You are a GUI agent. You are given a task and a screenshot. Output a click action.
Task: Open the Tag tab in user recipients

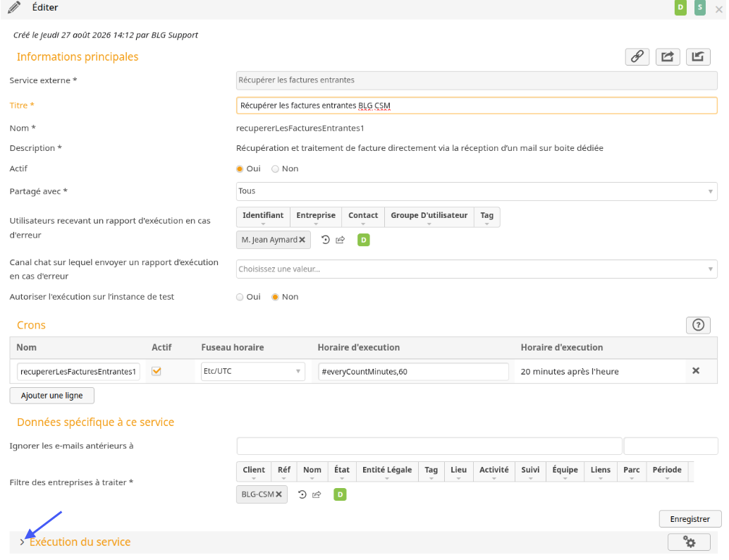[486, 217]
